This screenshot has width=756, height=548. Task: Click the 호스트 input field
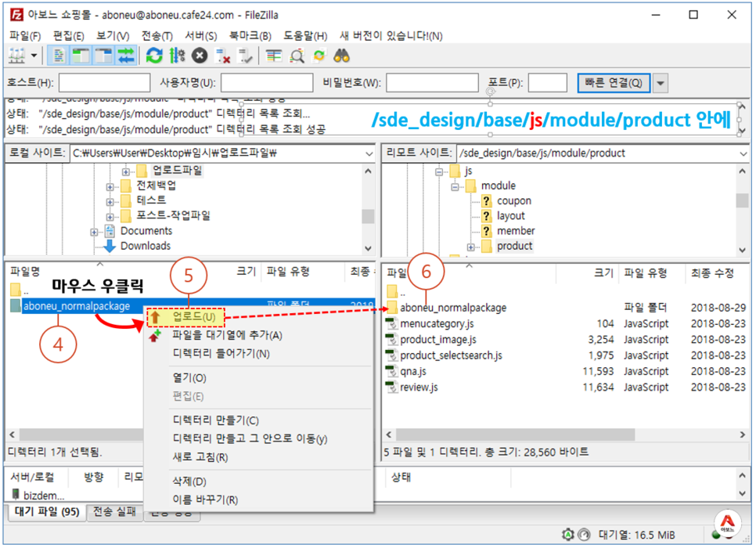tap(104, 82)
